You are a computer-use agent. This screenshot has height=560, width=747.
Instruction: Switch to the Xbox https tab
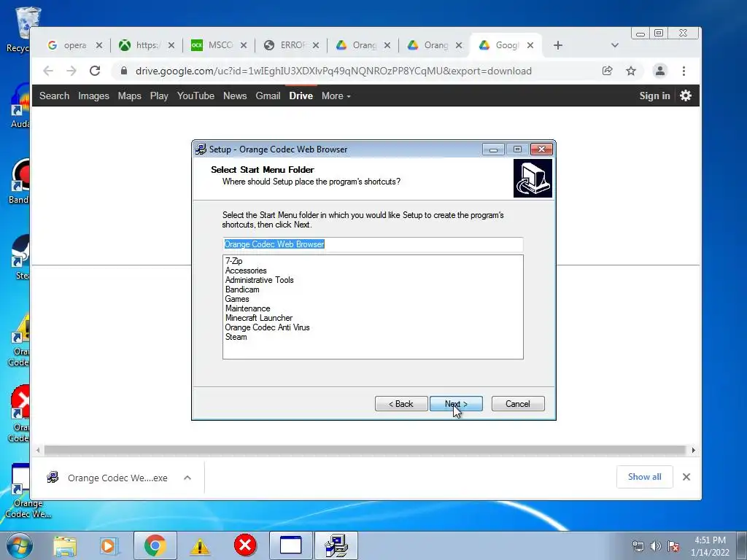(x=145, y=45)
